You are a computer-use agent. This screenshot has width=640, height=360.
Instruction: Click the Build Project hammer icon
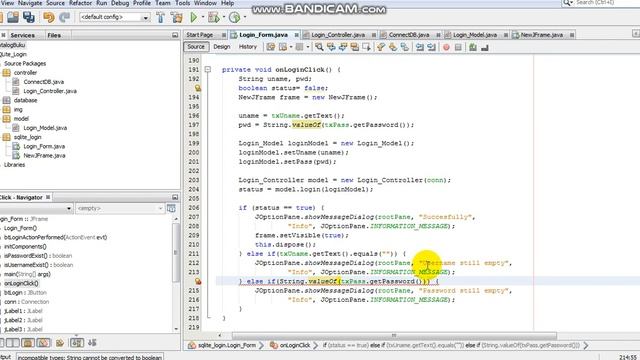click(x=160, y=17)
